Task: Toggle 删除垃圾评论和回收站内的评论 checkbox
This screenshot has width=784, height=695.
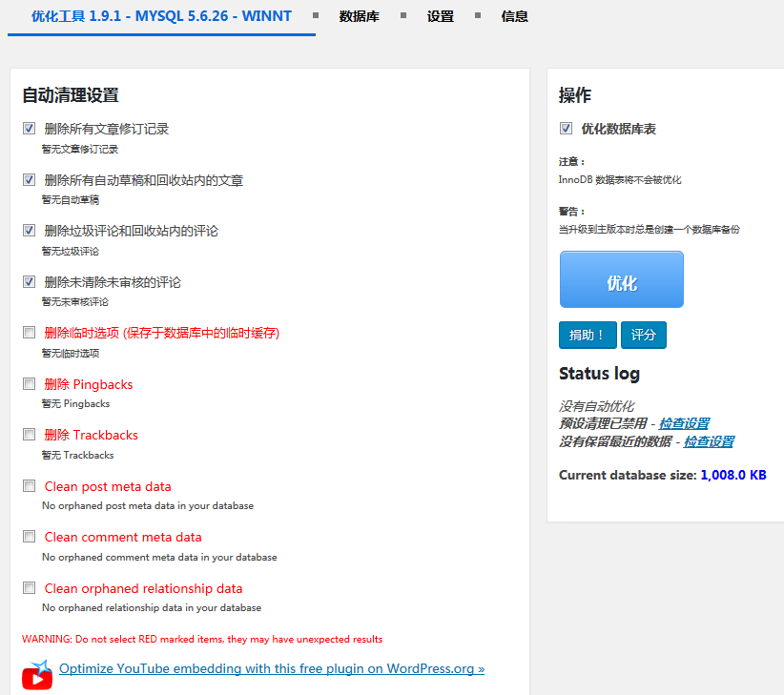Action: (30, 231)
